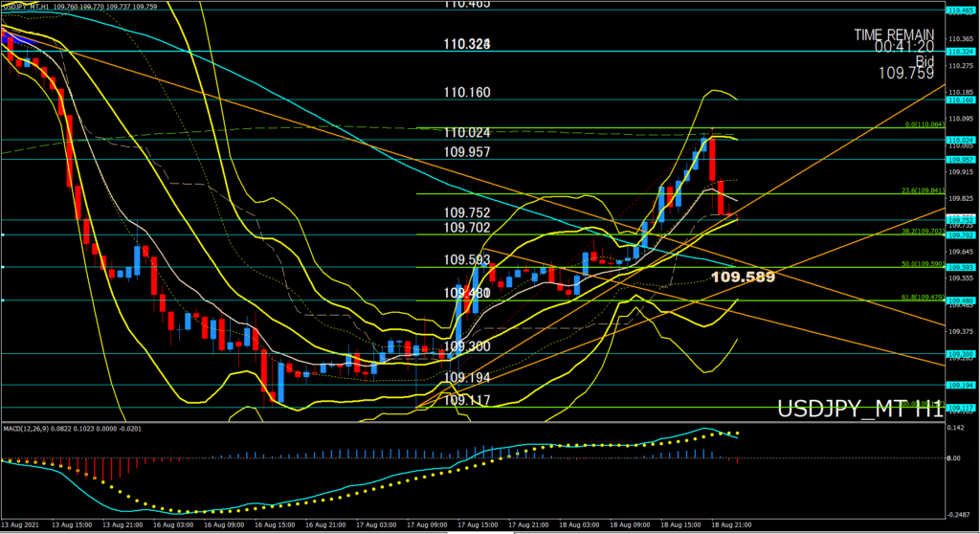Click the 110.275 price scale value
980x534 pixels.
[x=961, y=66]
